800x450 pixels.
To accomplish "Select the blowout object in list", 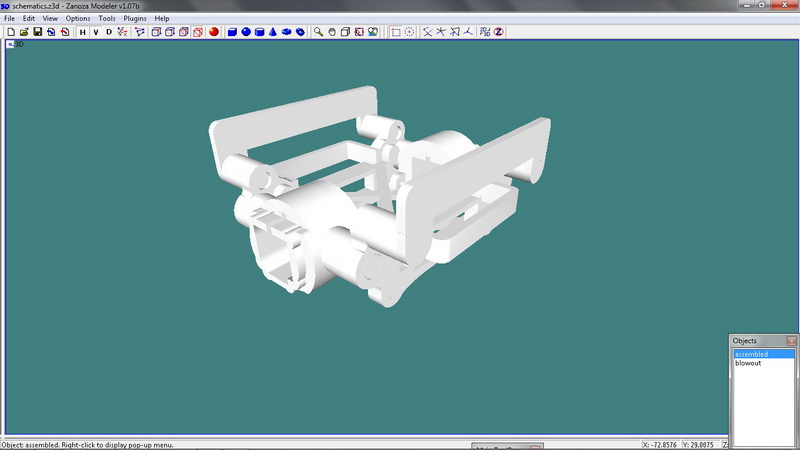I will [x=748, y=363].
